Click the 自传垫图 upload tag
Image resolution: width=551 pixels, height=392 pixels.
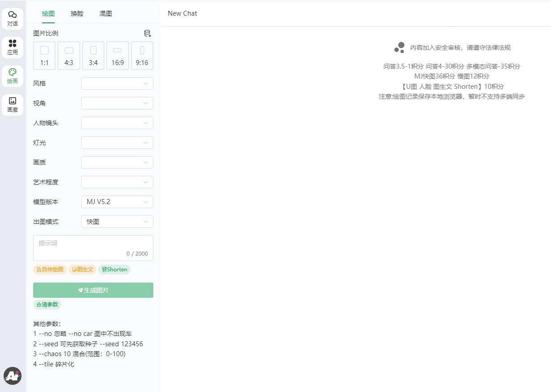(50, 270)
